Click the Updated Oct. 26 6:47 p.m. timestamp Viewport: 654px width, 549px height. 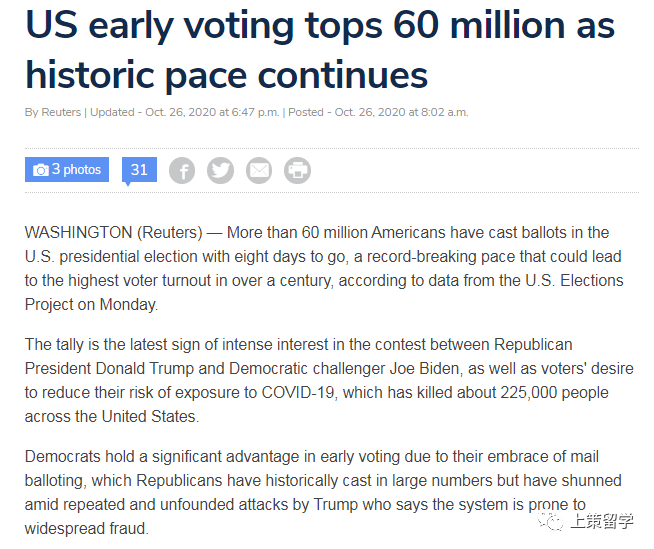[x=185, y=112]
